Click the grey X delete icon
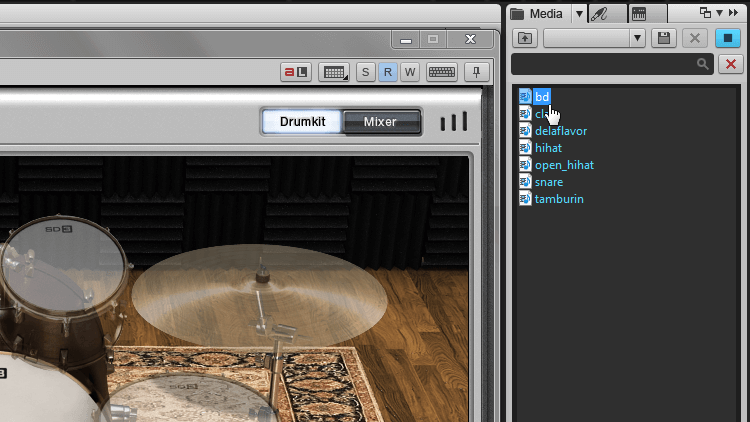Viewport: 750px width, 422px height. pyautogui.click(x=695, y=38)
